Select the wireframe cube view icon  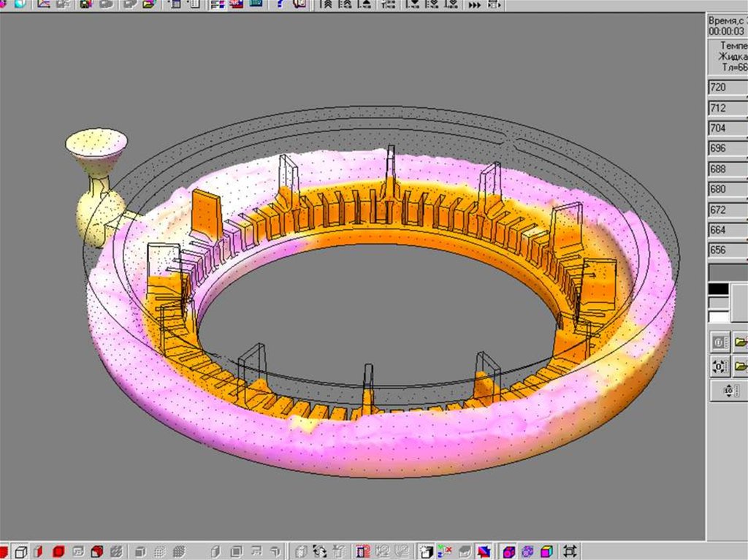pyautogui.click(x=22, y=551)
